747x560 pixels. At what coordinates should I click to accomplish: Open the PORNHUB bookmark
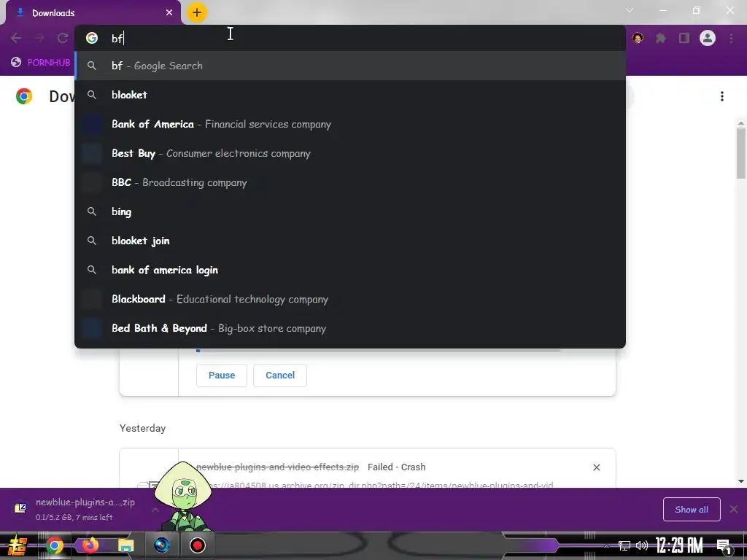click(41, 63)
